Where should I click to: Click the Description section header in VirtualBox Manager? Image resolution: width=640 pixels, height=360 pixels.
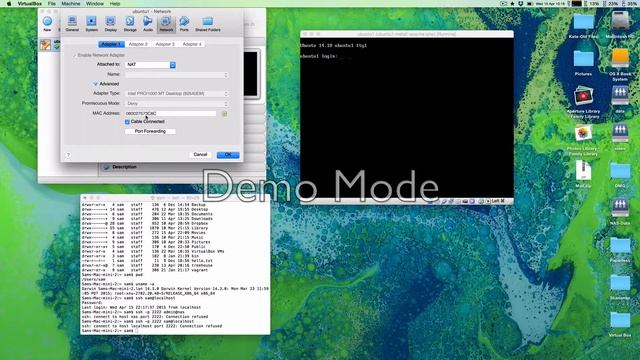point(124,167)
